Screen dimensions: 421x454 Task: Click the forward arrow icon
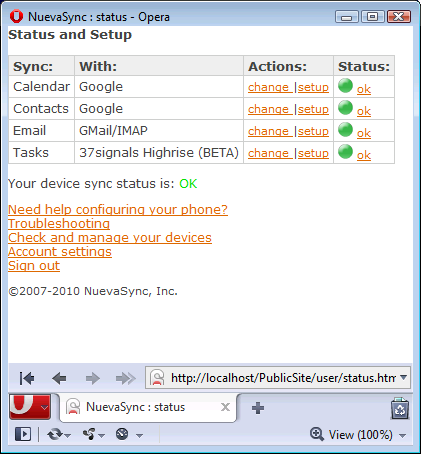(92, 378)
